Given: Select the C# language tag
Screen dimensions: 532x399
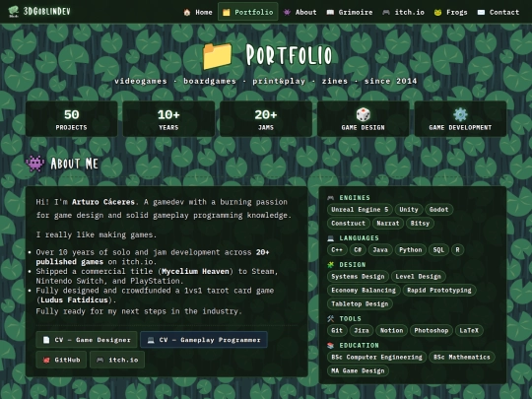Looking at the screenshot, I should pyautogui.click(x=358, y=249).
